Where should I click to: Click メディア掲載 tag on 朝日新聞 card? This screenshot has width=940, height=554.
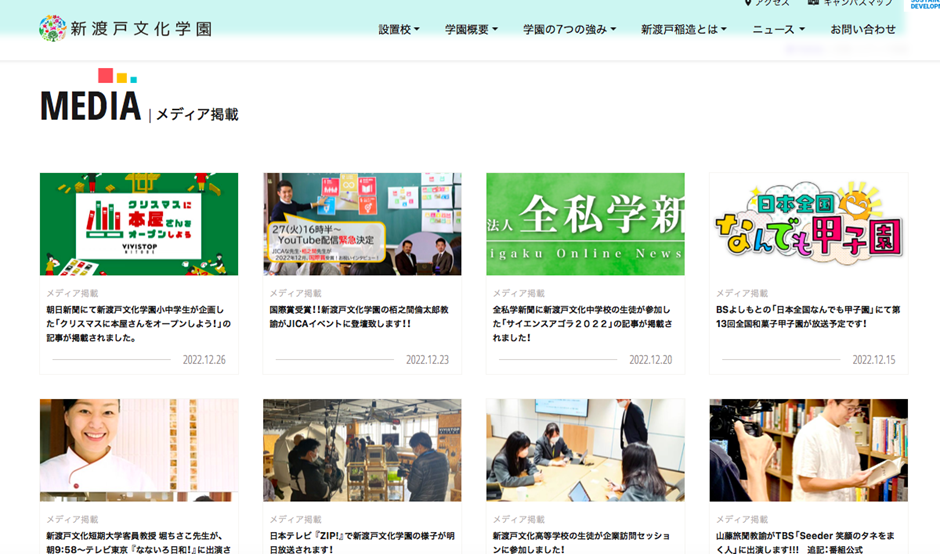[x=72, y=293]
